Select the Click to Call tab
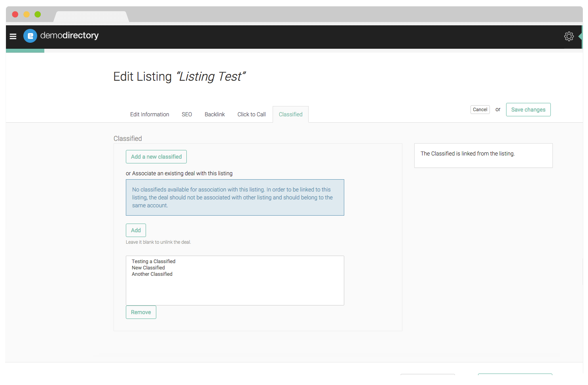Image resolution: width=588 pixels, height=385 pixels. pyautogui.click(x=252, y=114)
